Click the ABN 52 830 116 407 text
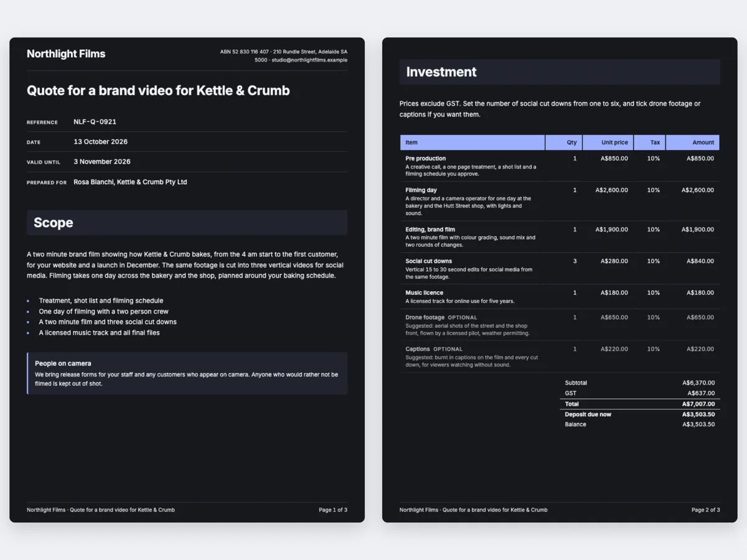Screen dimensions: 747x560 coord(245,52)
